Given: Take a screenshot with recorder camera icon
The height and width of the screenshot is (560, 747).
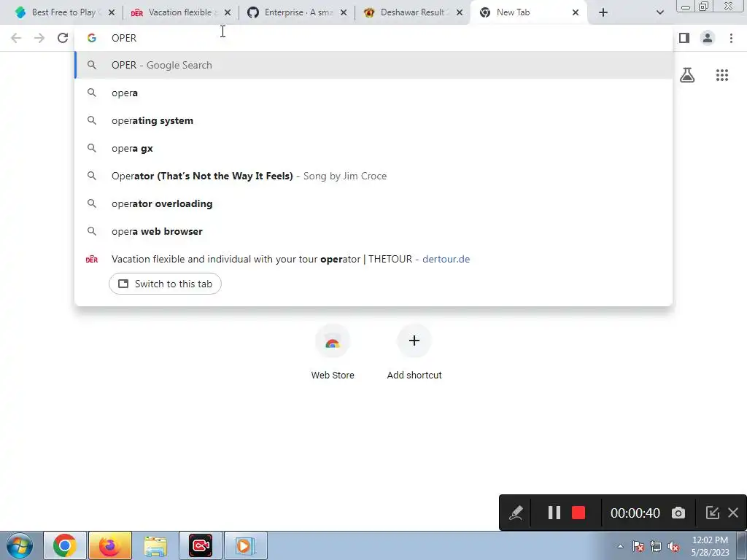Looking at the screenshot, I should click(x=678, y=513).
